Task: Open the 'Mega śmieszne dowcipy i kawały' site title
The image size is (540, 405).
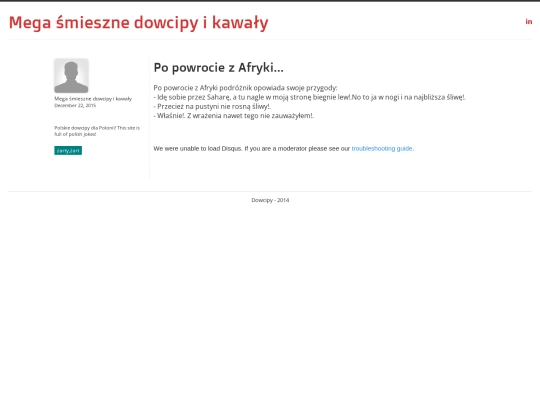Action: 138,23
